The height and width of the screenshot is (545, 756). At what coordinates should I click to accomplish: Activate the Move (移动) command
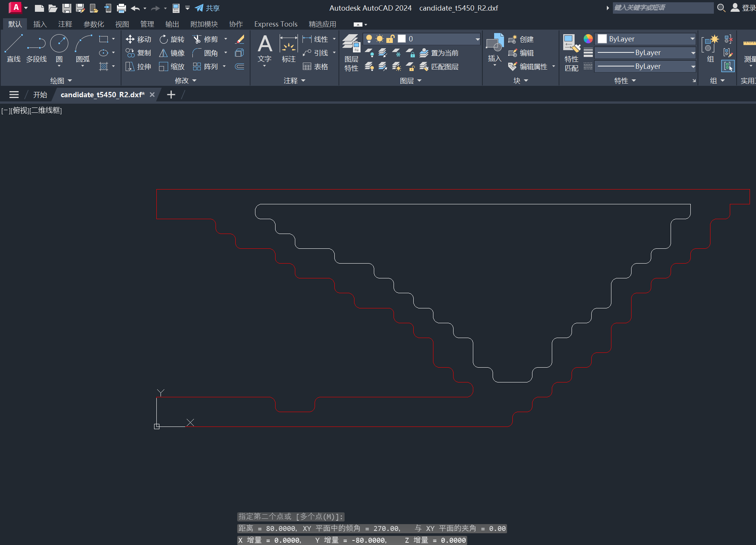pos(139,39)
